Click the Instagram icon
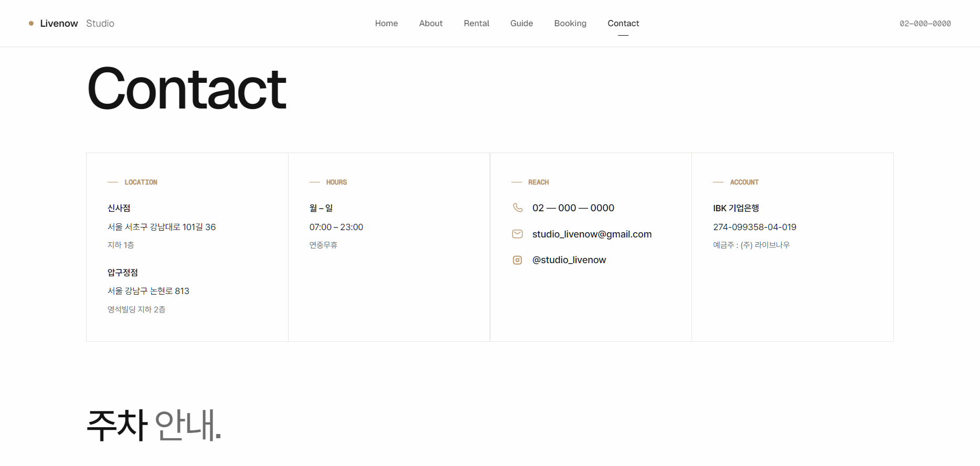Screen dimensions: 980x466 point(517,260)
